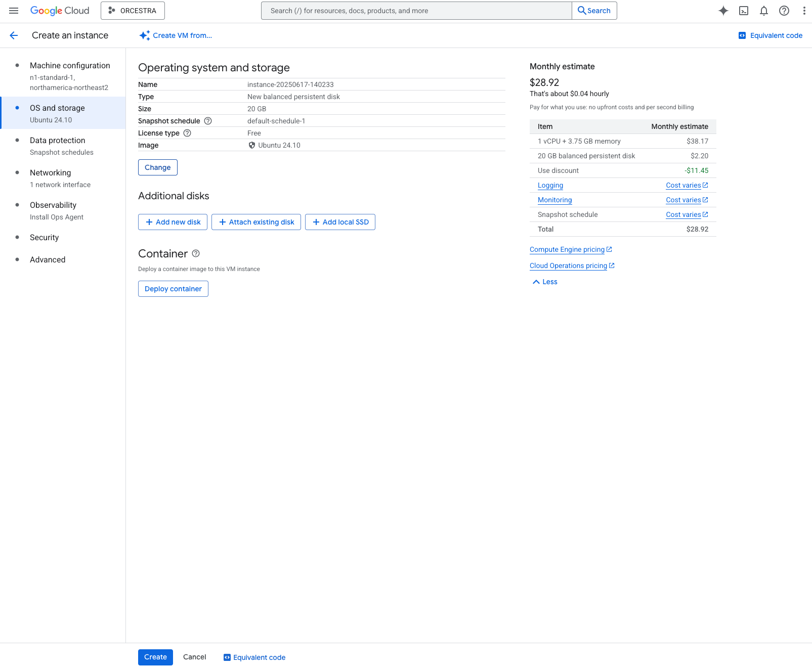The width and height of the screenshot is (812, 669).
Task: Collapse the estimate with Less
Action: click(545, 282)
